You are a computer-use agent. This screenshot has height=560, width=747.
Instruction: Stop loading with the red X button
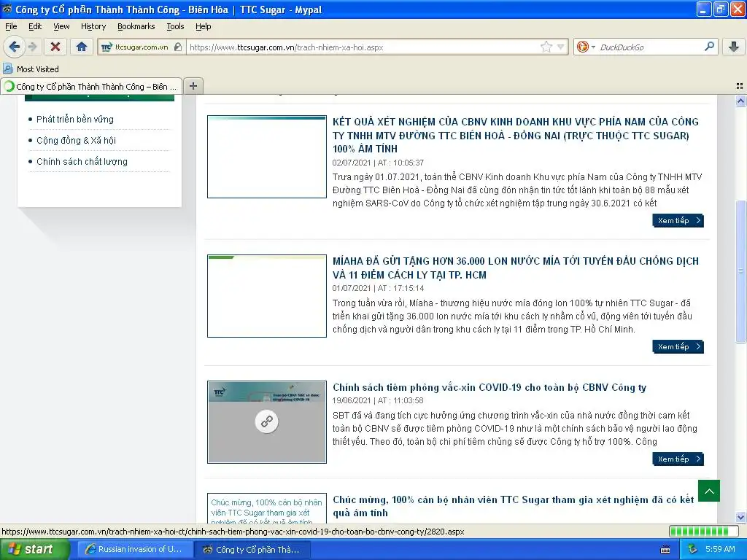tap(55, 47)
